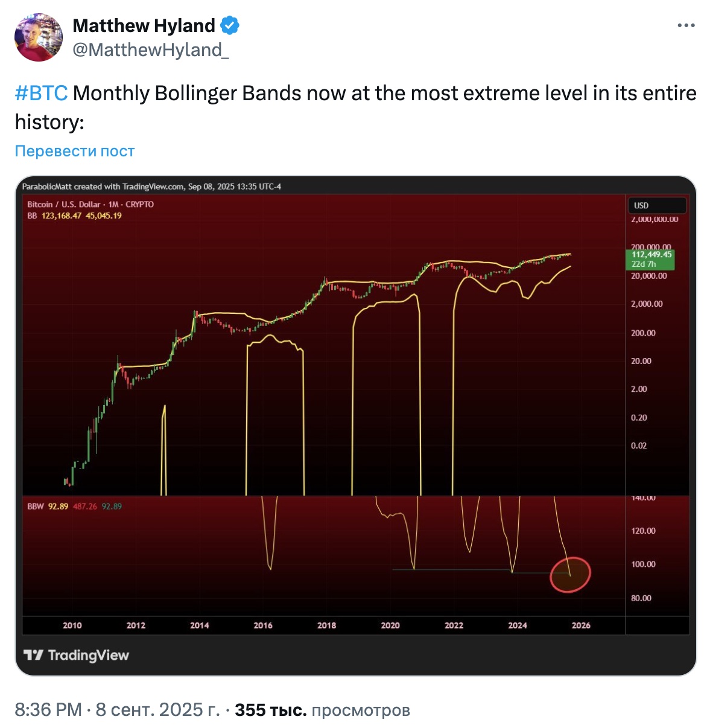707x728 pixels.
Task: Click 'Перевести пост' translate link
Action: pos(75,151)
